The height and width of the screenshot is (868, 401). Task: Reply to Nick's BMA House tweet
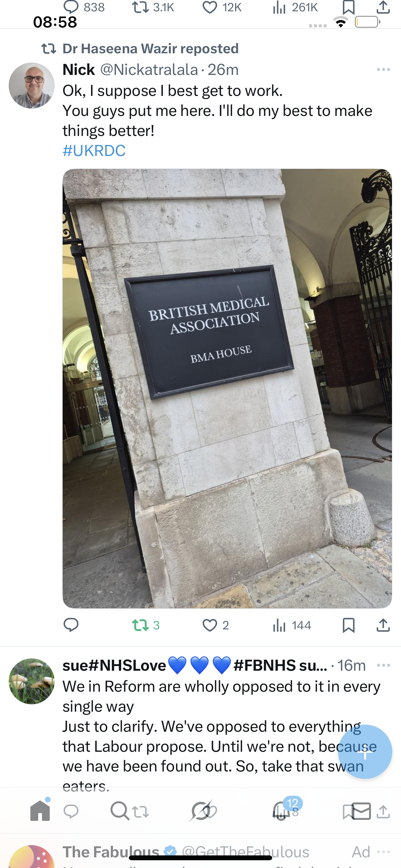pyautogui.click(x=71, y=625)
